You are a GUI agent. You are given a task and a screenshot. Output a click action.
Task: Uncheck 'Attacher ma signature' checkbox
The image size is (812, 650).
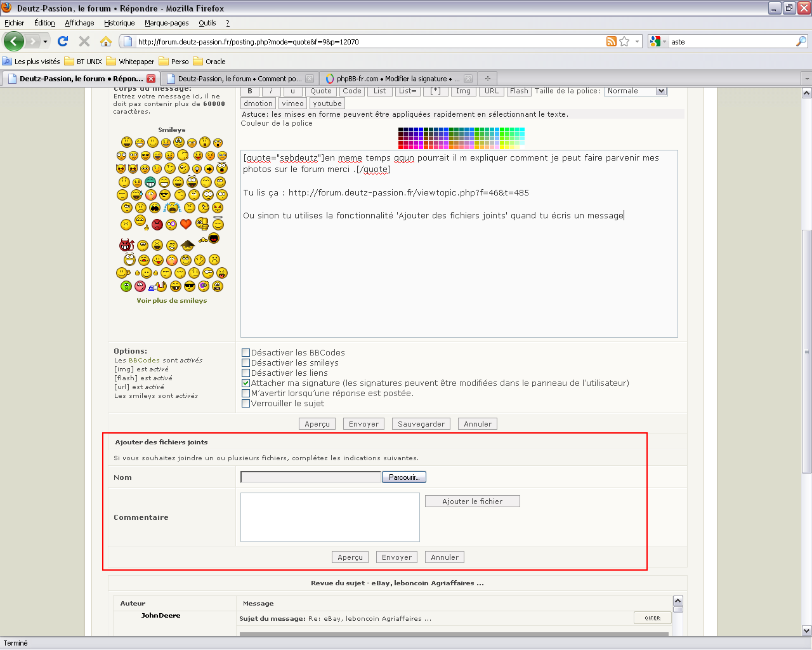(246, 383)
